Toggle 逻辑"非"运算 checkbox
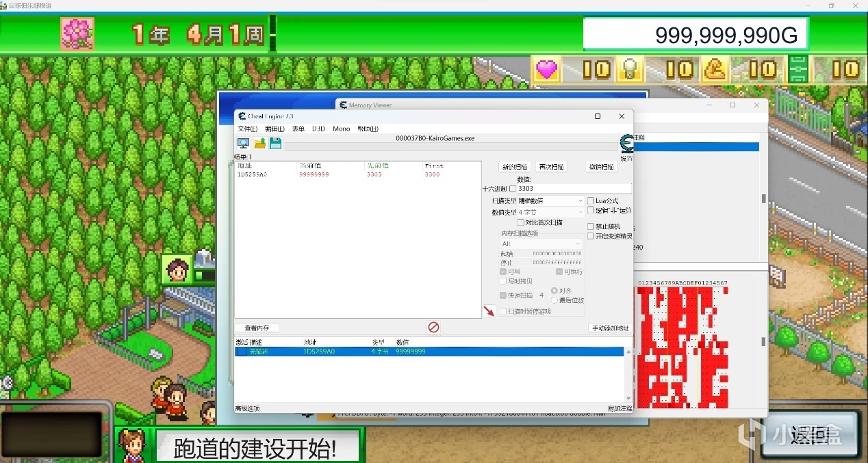 pyautogui.click(x=591, y=211)
